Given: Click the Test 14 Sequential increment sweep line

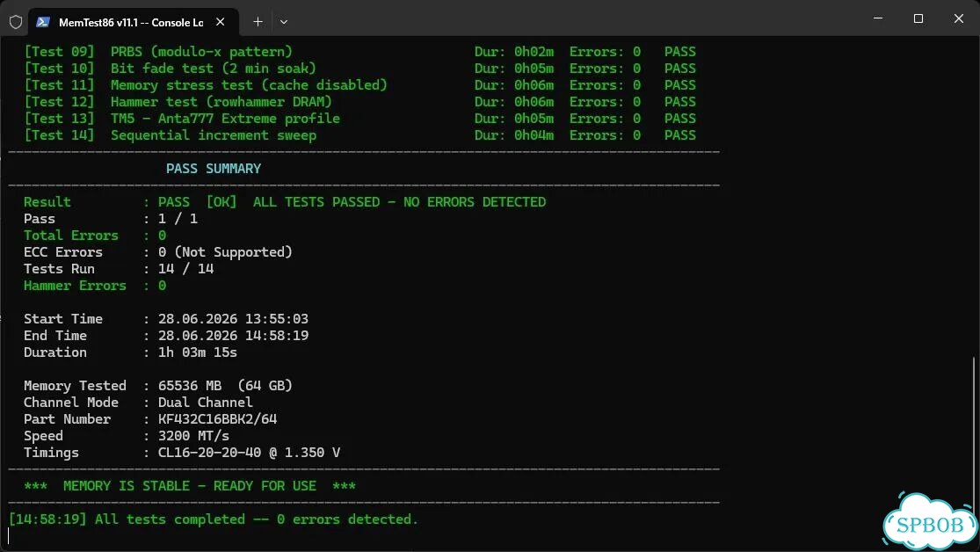Looking at the screenshot, I should (360, 135).
